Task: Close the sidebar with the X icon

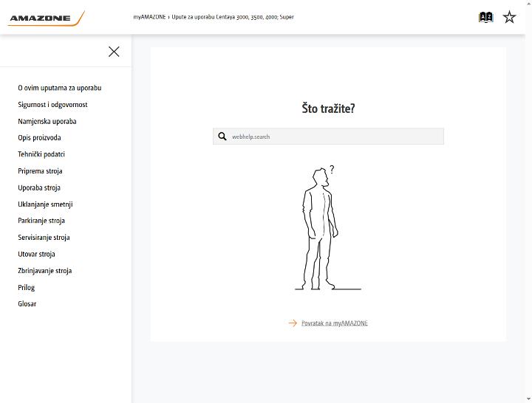Action: (x=114, y=52)
